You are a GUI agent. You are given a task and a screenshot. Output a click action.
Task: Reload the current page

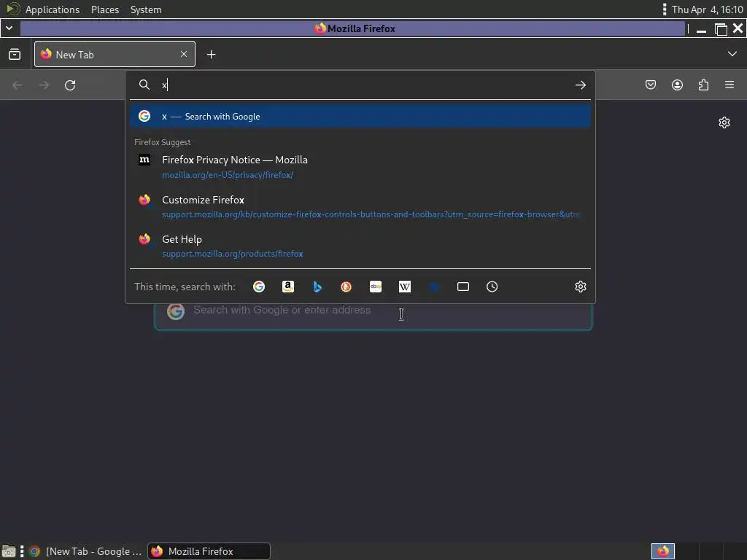click(70, 85)
